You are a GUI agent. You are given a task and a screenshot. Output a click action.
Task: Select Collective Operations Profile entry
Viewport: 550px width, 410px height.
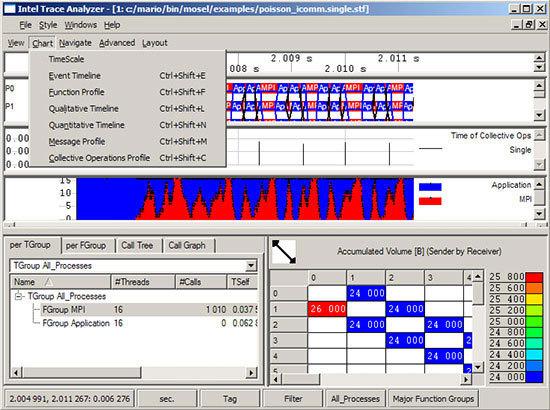(128, 158)
